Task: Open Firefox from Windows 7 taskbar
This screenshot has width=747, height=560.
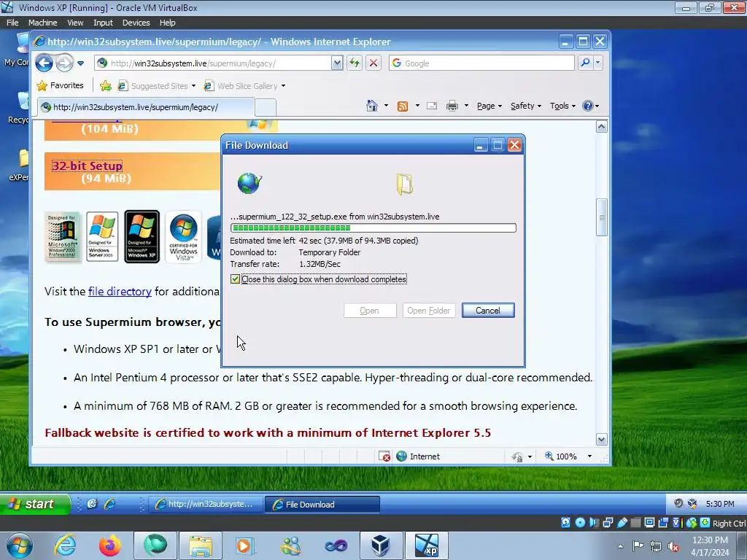Action: 110,545
